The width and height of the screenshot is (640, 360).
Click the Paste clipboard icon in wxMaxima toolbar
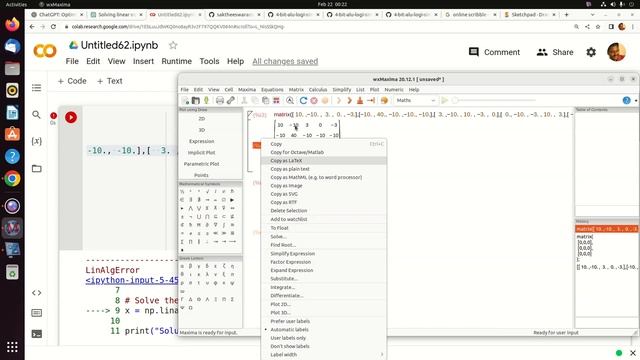tap(265, 100)
